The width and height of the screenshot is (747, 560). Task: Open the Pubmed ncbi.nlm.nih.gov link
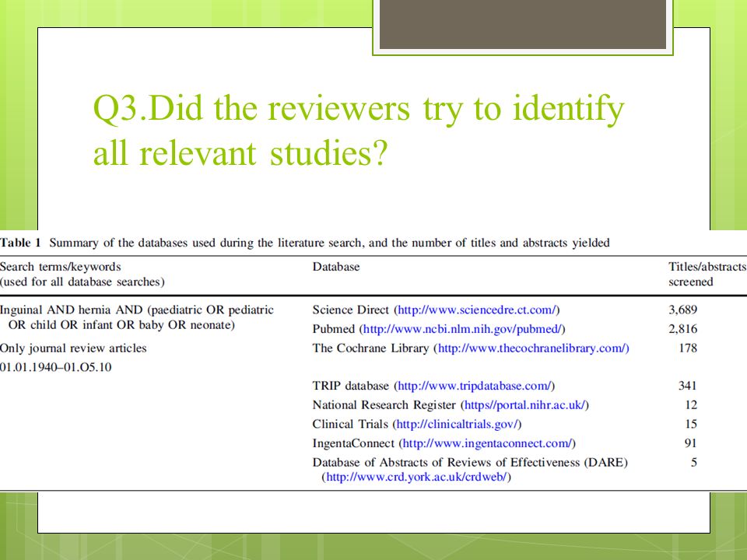[462, 329]
